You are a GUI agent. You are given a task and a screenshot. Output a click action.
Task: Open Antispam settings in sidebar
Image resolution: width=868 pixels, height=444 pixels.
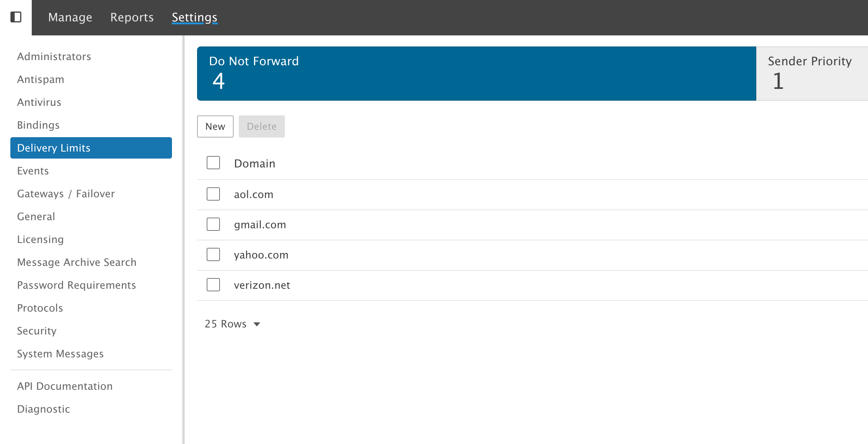(41, 79)
